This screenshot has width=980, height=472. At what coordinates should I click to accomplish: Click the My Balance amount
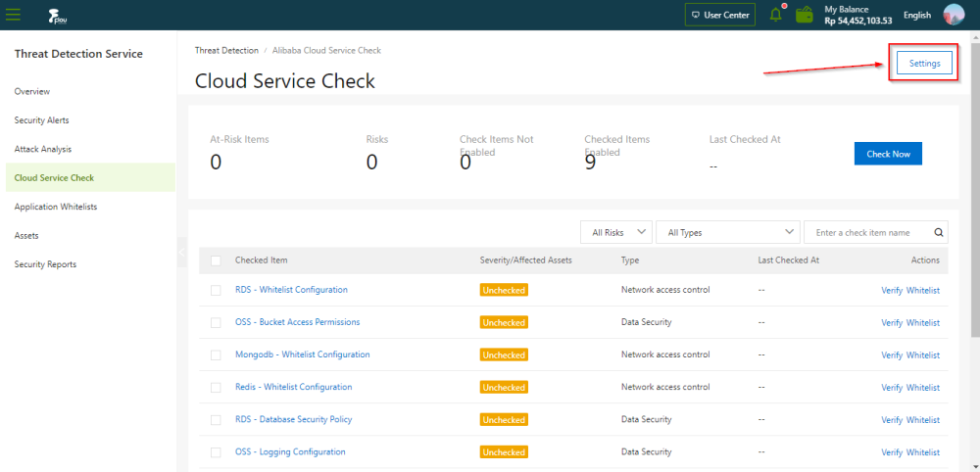[x=858, y=21]
